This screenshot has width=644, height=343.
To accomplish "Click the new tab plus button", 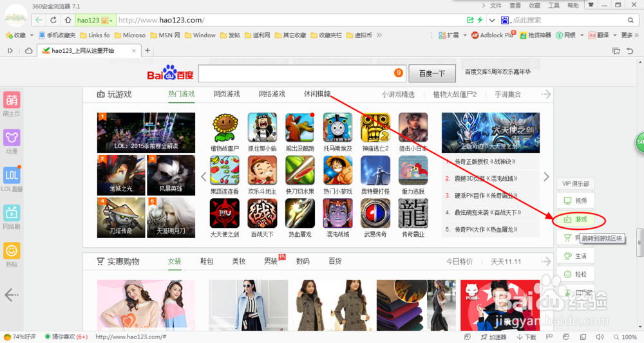I will coord(147,50).
